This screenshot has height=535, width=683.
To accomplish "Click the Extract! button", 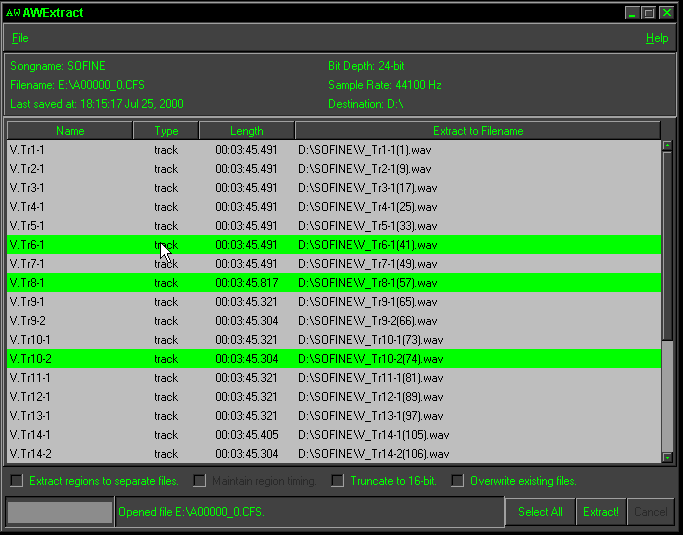I will (x=601, y=512).
